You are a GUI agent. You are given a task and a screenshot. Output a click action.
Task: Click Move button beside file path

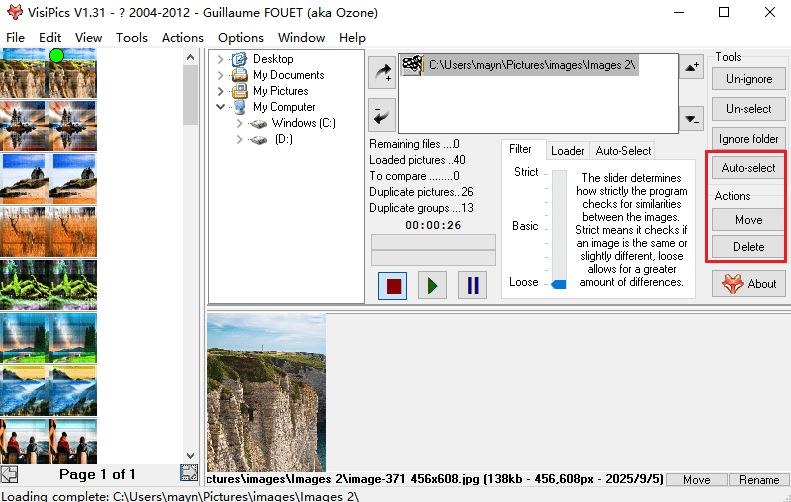click(x=697, y=479)
